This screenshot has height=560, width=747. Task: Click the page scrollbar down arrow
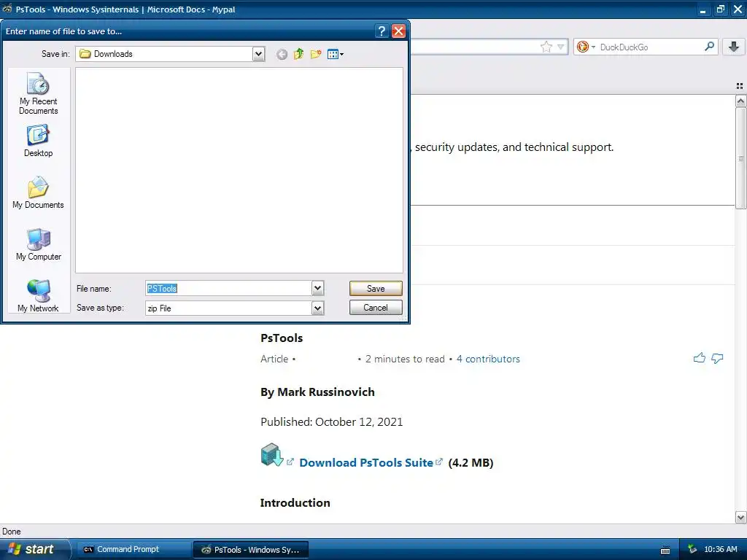[x=740, y=517]
